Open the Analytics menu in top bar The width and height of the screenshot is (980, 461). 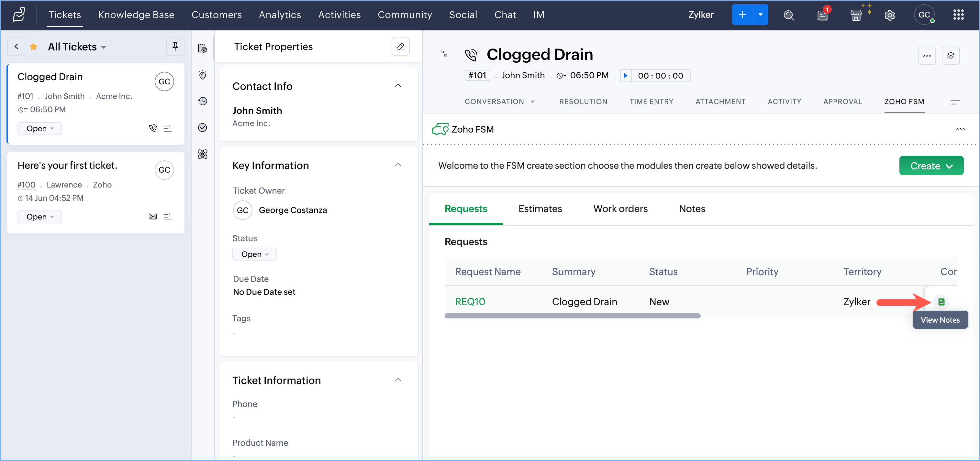pos(280,15)
